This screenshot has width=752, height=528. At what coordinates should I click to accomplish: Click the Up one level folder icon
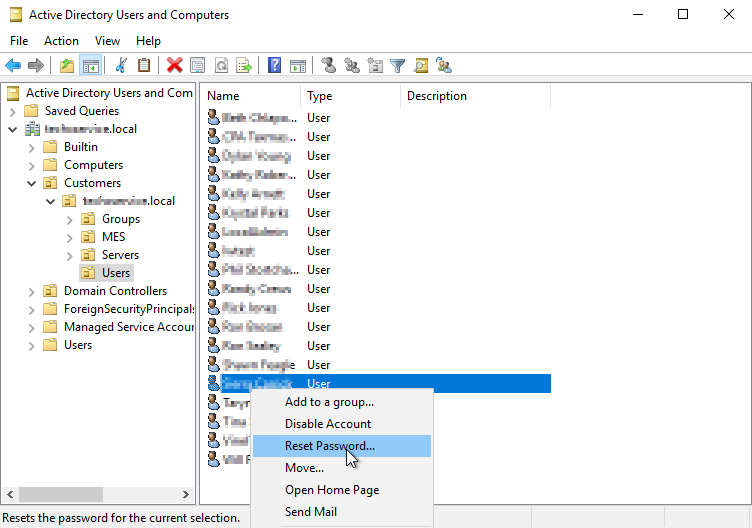(67, 65)
